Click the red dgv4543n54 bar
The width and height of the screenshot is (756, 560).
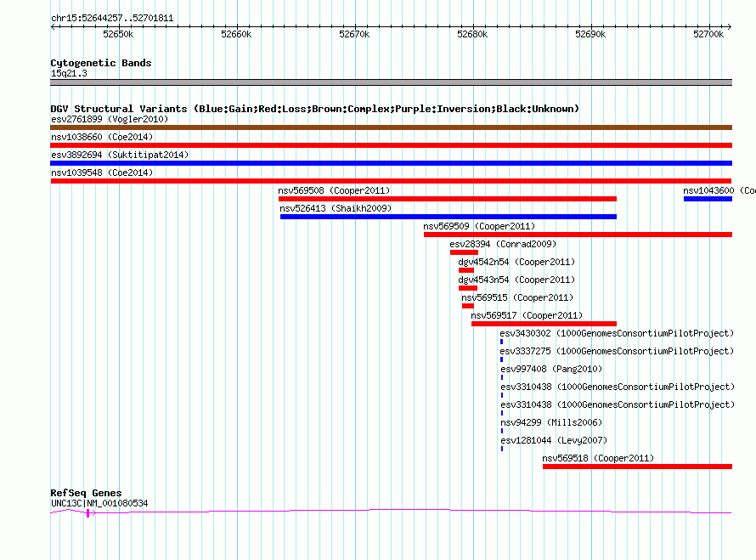click(468, 288)
